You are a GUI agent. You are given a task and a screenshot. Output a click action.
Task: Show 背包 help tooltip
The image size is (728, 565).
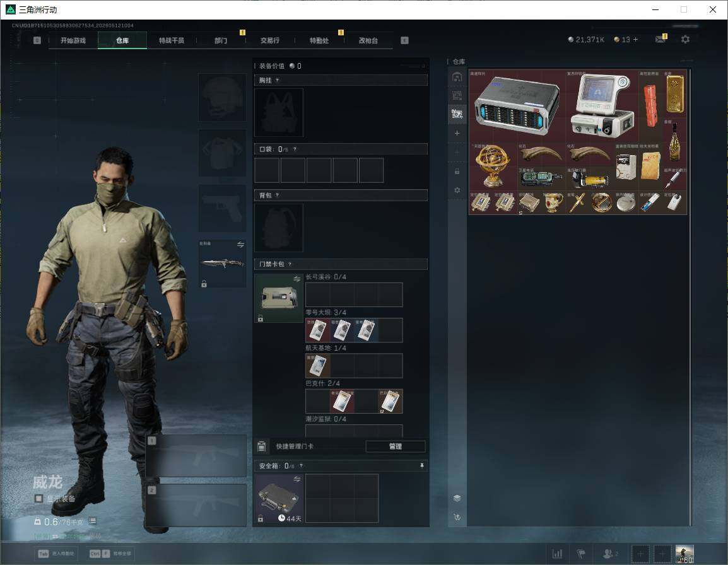tap(277, 195)
